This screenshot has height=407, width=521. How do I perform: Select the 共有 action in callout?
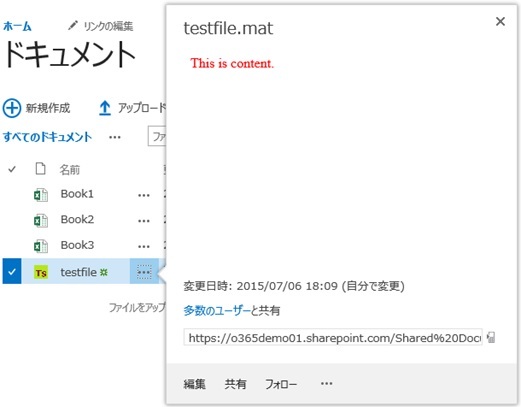coord(235,384)
